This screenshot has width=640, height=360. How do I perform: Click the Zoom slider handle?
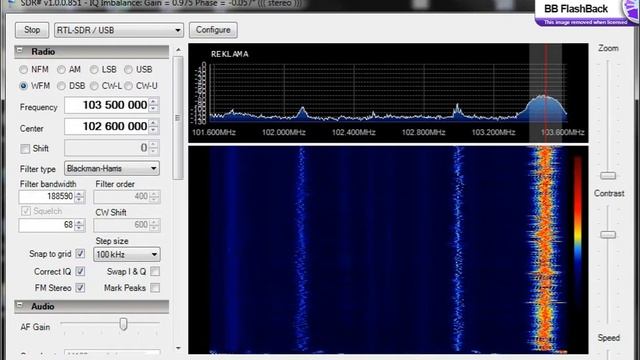coord(608,176)
